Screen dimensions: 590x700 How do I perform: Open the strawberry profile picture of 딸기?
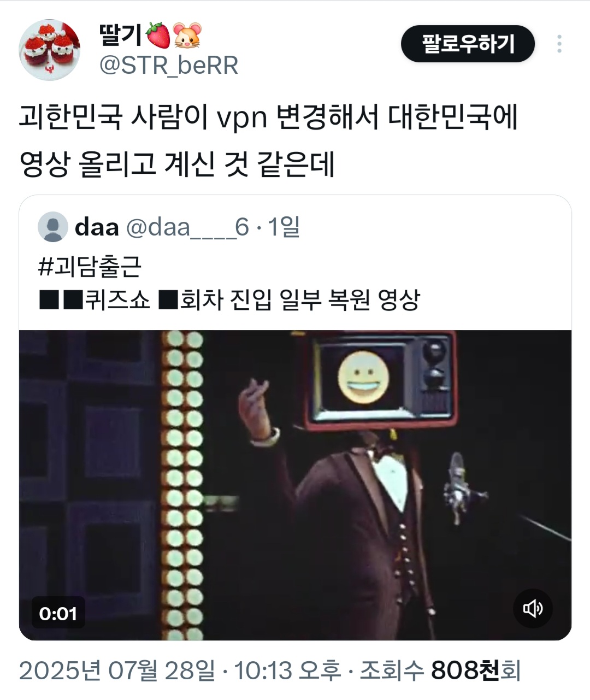(x=50, y=50)
